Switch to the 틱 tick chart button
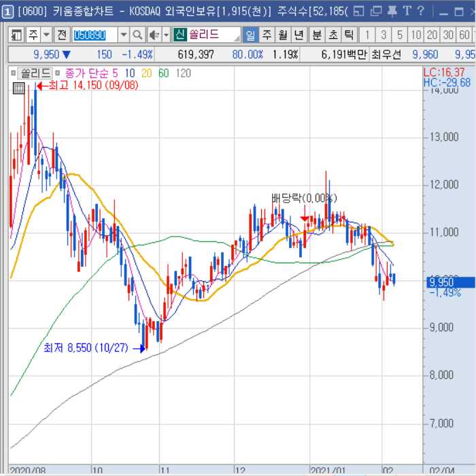Screen dimensions: 476x476 (x=349, y=35)
